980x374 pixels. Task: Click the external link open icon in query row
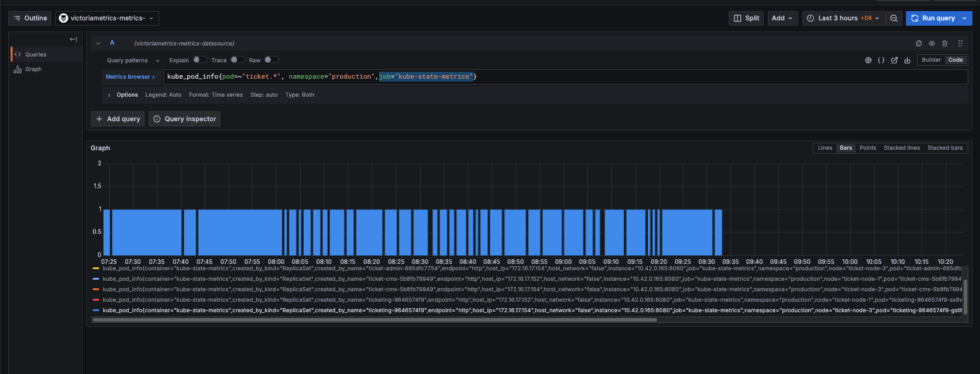point(894,60)
